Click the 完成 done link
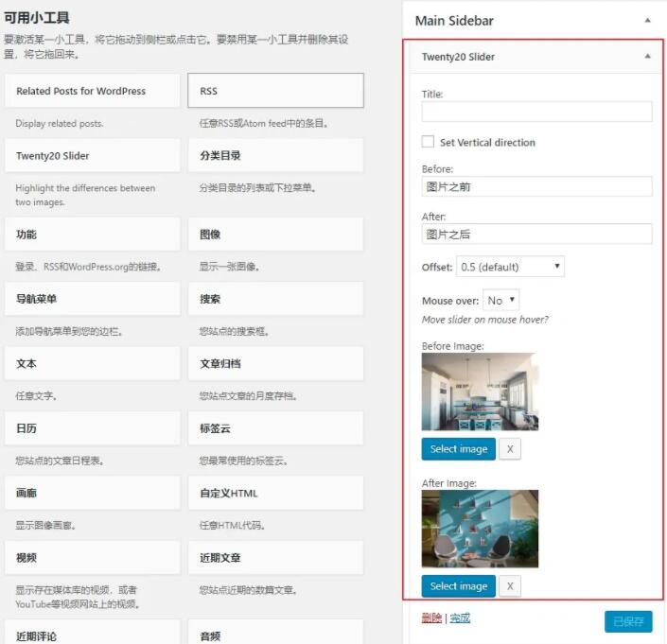This screenshot has width=667, height=644. point(460,618)
